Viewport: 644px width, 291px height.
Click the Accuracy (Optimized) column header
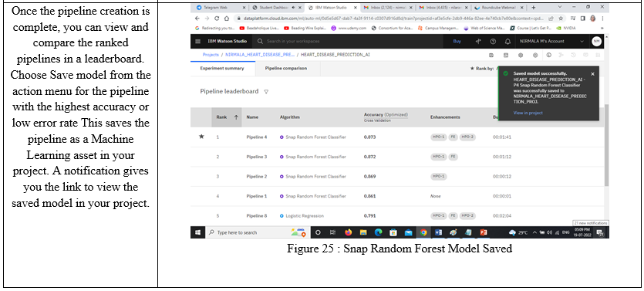pyautogui.click(x=386, y=115)
